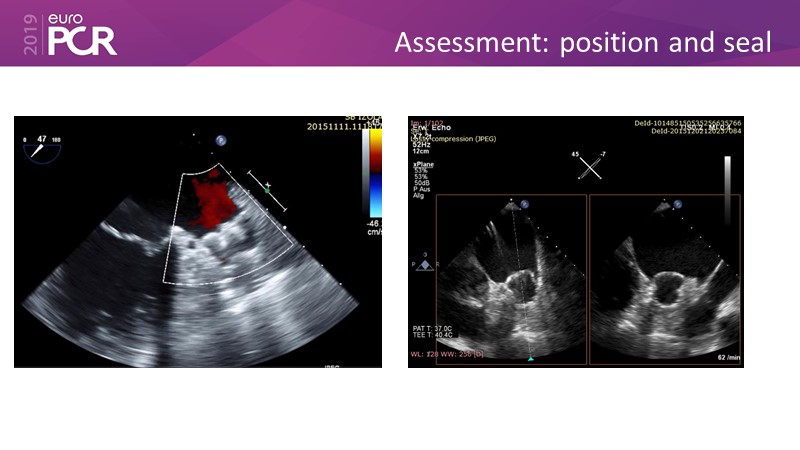
Task: Click the P/R orientation triangle icon
Action: (x=424, y=261)
